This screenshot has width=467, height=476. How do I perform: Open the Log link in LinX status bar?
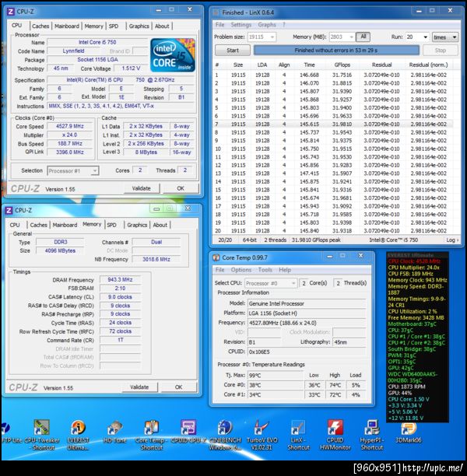[x=451, y=240]
